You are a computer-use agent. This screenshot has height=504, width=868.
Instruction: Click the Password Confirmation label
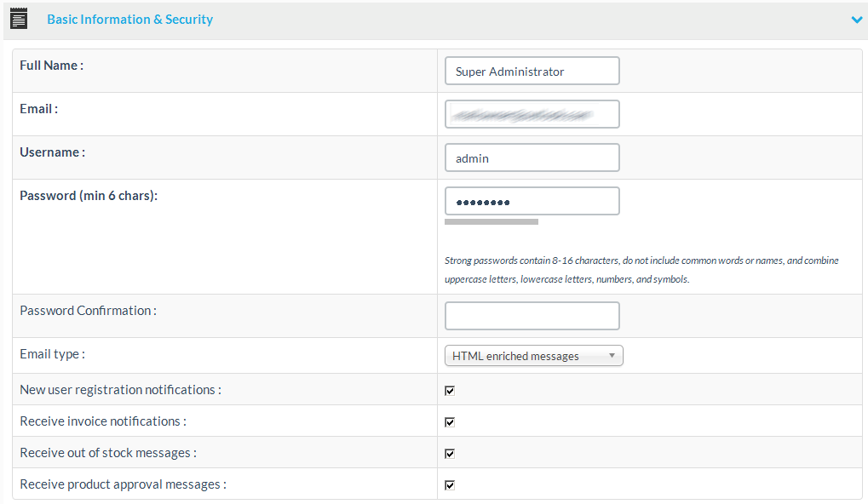(88, 311)
